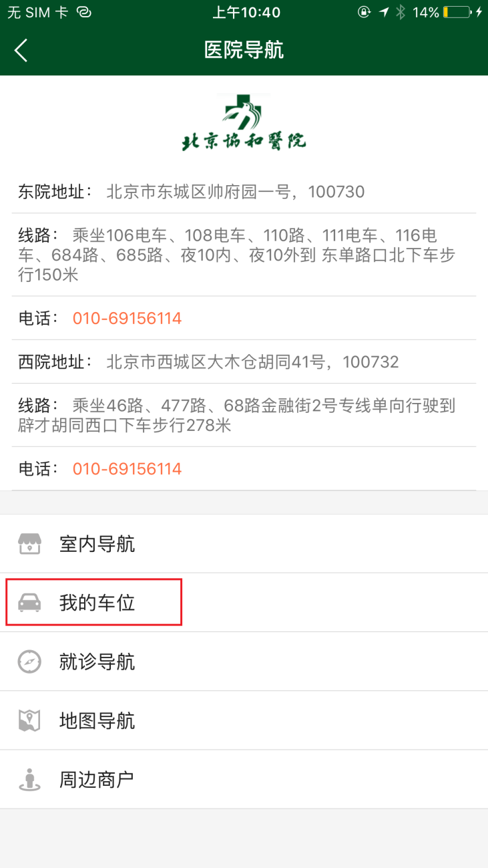
Task: Tap the back arrow in header
Action: 21,50
